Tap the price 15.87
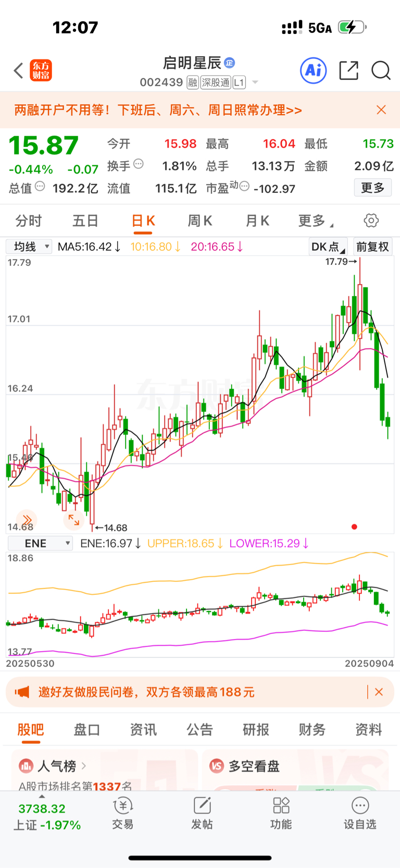The image size is (400, 868). click(x=44, y=145)
